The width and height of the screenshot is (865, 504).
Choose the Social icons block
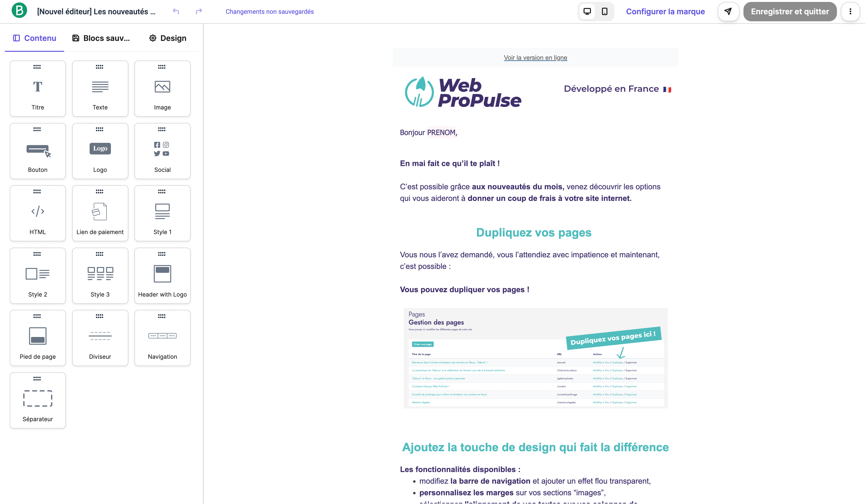pos(162,151)
